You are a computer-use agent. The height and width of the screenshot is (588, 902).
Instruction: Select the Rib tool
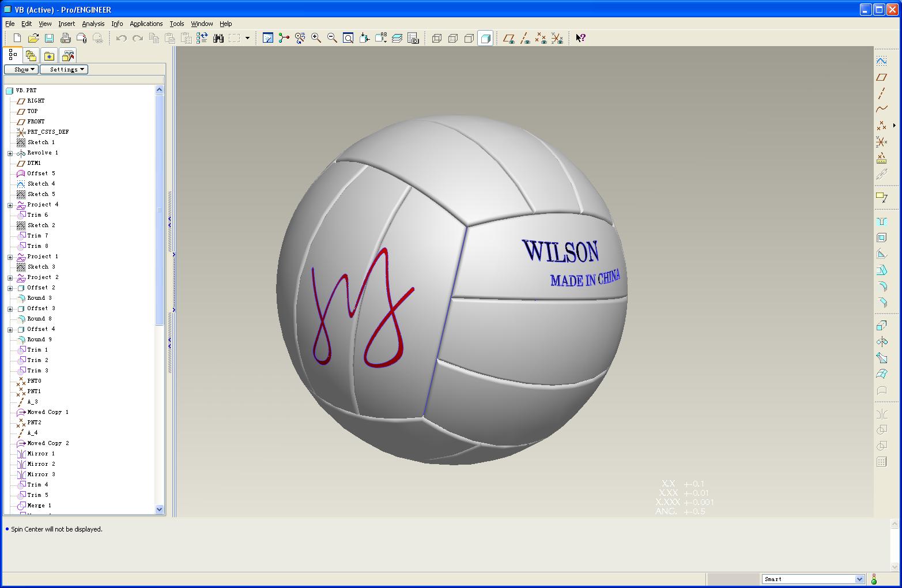click(x=881, y=254)
